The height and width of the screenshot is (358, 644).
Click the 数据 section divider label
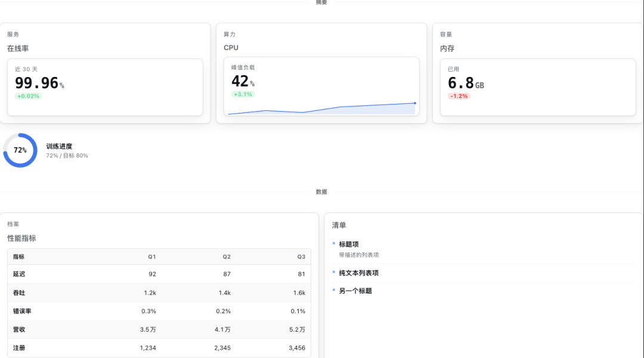[321, 192]
